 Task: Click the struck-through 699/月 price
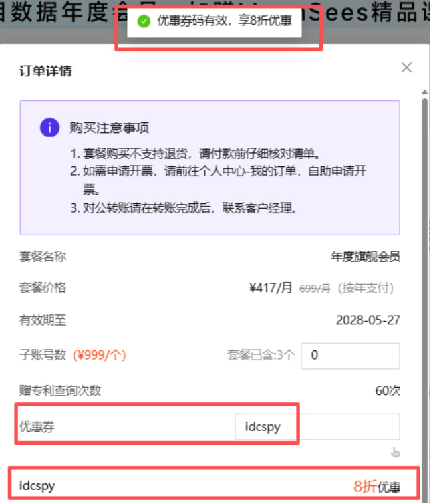pos(315,289)
